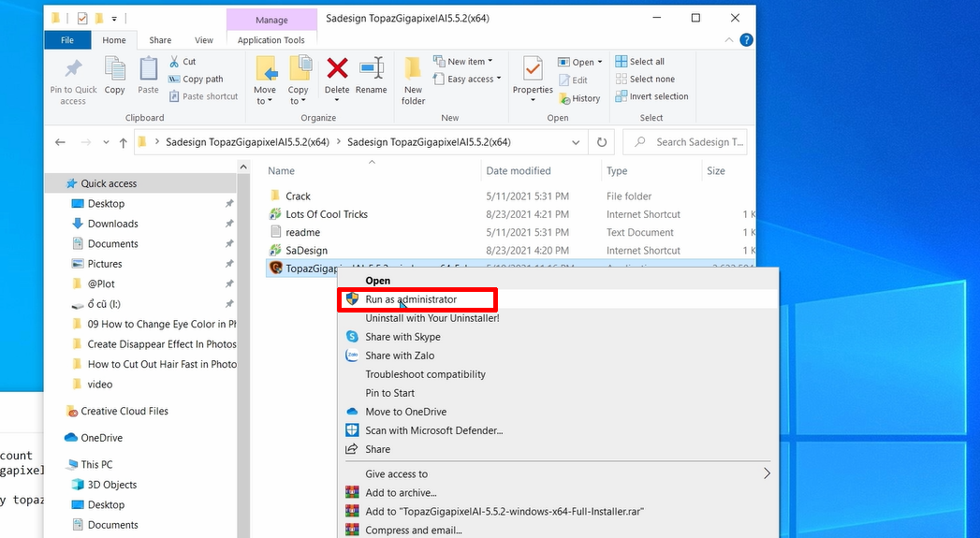Switch to the View tab
Viewport: 980px width, 538px height.
[204, 40]
